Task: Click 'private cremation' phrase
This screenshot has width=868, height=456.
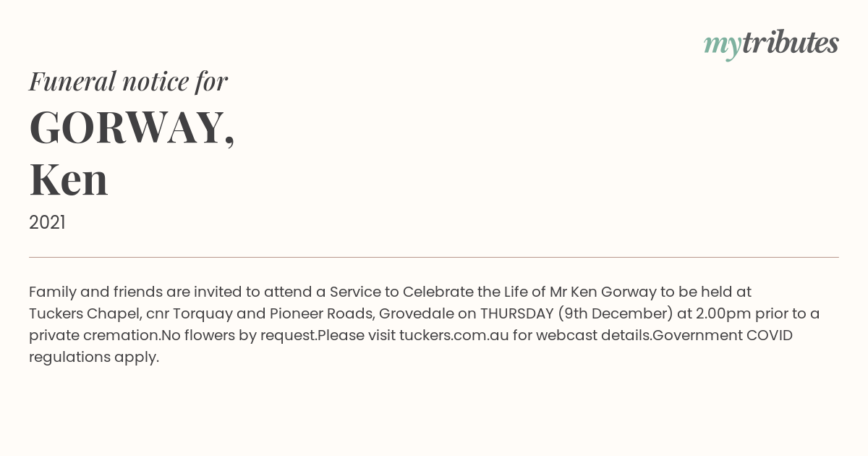Action: [x=93, y=335]
